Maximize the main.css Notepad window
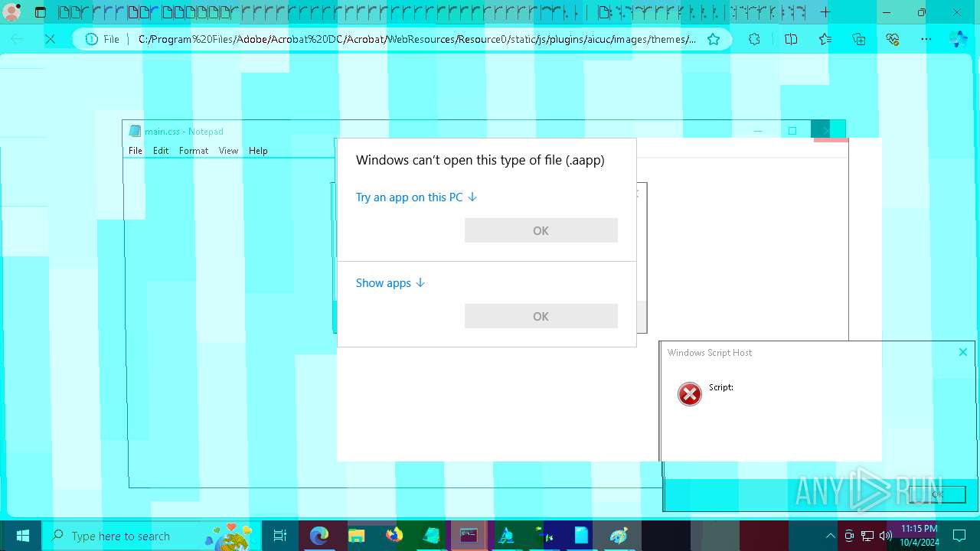The height and width of the screenshot is (551, 980). [x=792, y=131]
